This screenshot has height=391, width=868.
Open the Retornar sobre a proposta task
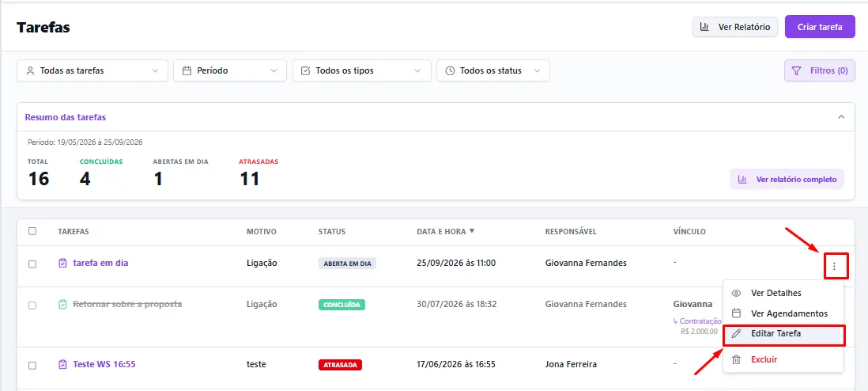[x=127, y=305]
